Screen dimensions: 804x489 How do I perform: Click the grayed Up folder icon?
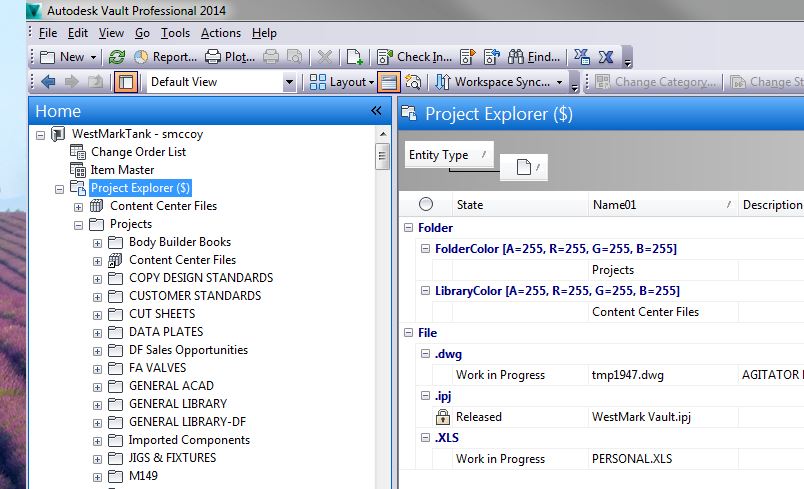point(95,82)
